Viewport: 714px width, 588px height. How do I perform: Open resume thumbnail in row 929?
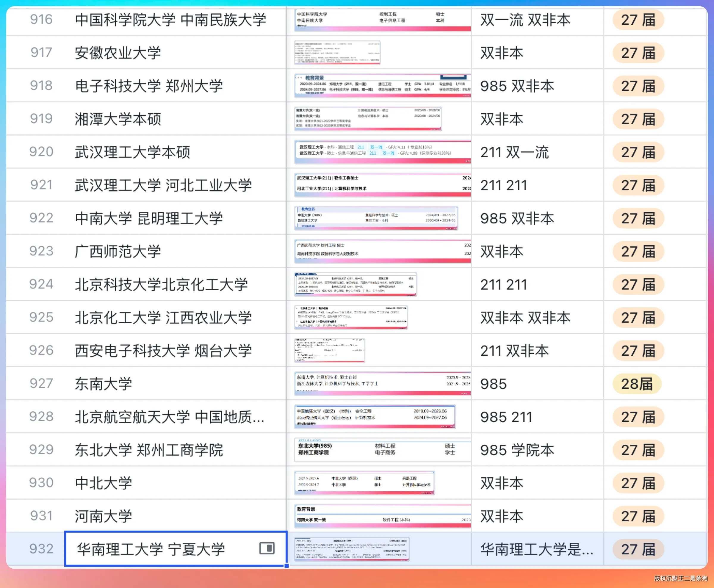point(382,450)
